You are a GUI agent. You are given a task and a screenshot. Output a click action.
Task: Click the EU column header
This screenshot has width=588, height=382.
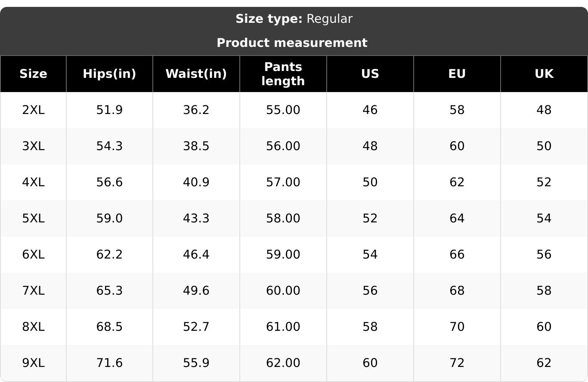[x=457, y=74]
